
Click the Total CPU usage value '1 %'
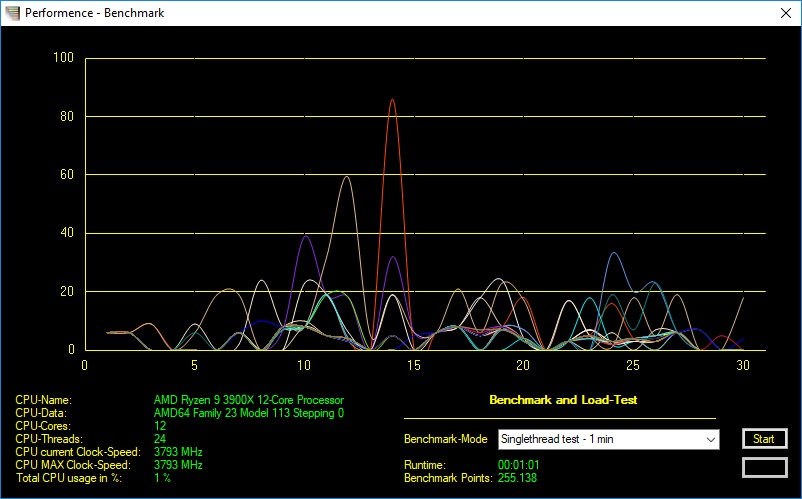point(162,478)
